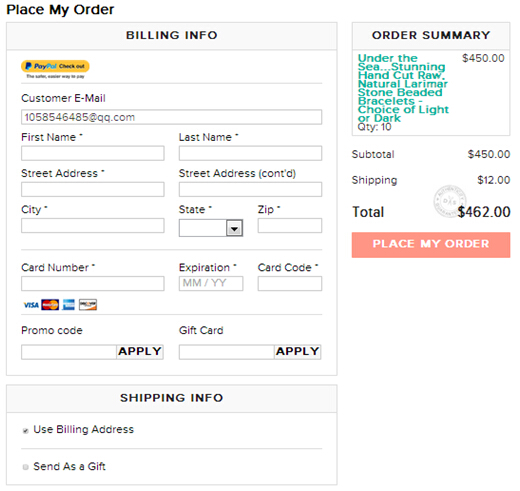This screenshot has width=520, height=491.
Task: Click into the Card Number field
Action: 93,283
